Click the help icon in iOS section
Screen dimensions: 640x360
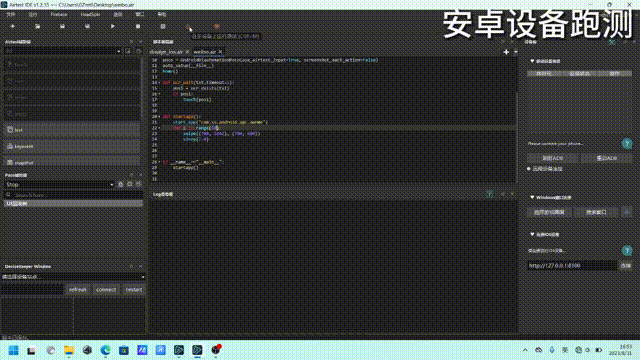tap(627, 251)
